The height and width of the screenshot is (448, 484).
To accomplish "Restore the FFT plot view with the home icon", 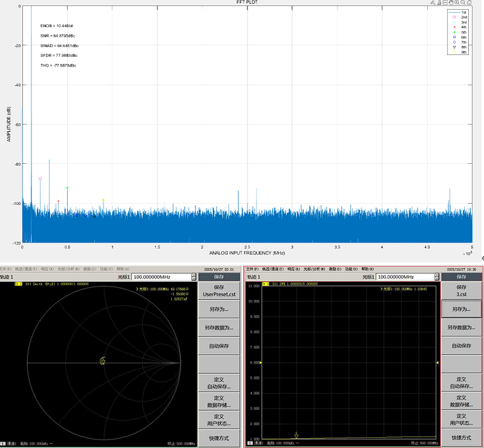I will point(469,3).
